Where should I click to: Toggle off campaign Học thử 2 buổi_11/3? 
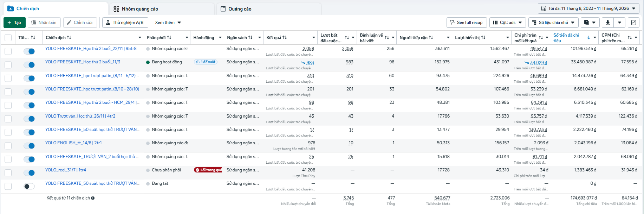(x=29, y=65)
